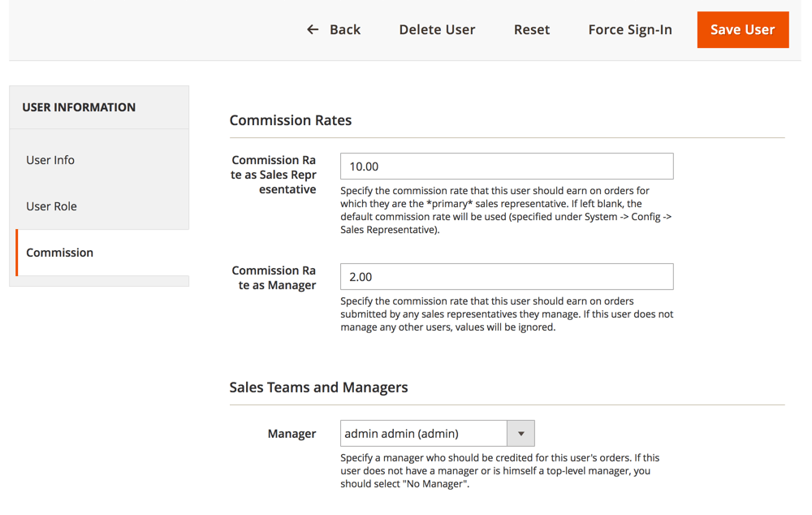Open the User Info tab
The image size is (812, 515).
point(50,160)
